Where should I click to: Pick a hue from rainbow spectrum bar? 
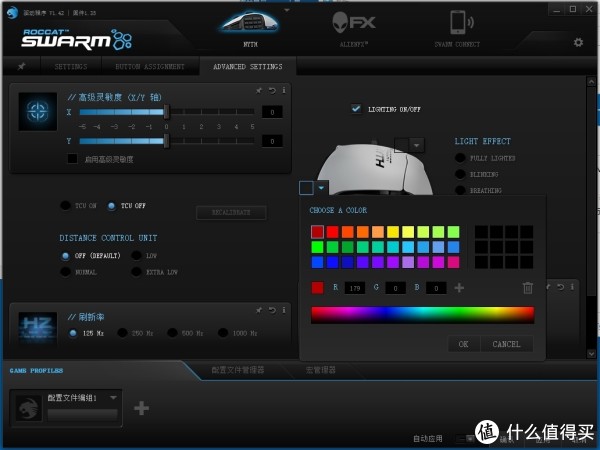coord(422,315)
